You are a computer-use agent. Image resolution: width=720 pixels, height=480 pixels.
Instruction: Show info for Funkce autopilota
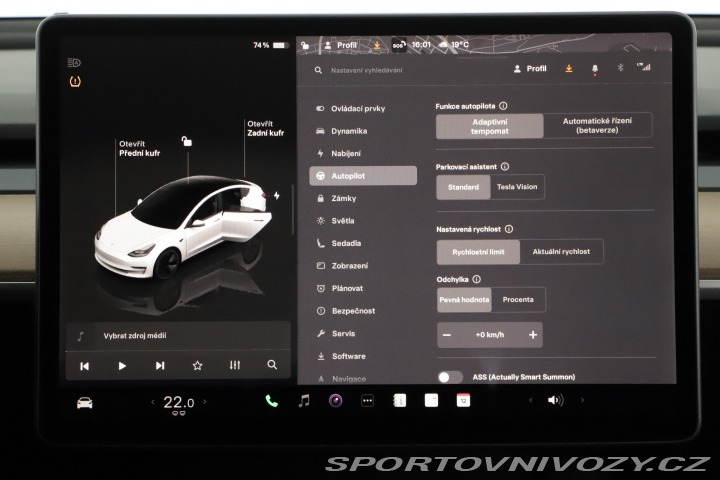503,106
